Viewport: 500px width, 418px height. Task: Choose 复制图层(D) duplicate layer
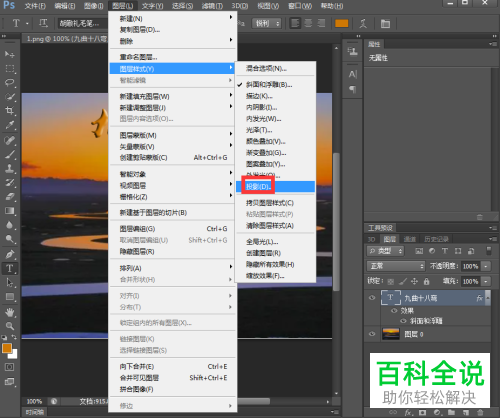pyautogui.click(x=173, y=30)
